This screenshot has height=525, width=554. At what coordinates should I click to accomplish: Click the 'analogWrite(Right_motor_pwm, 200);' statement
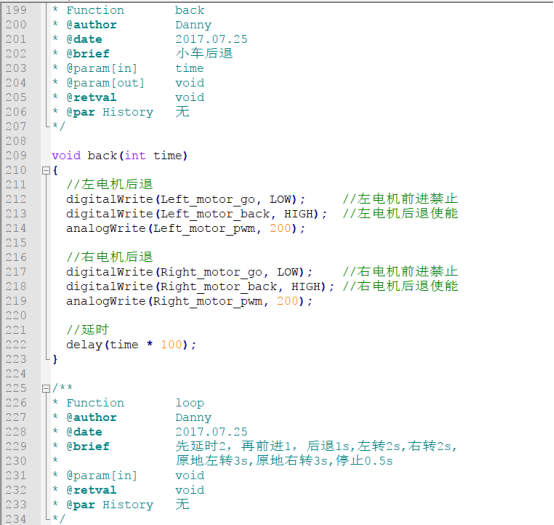[x=189, y=301]
